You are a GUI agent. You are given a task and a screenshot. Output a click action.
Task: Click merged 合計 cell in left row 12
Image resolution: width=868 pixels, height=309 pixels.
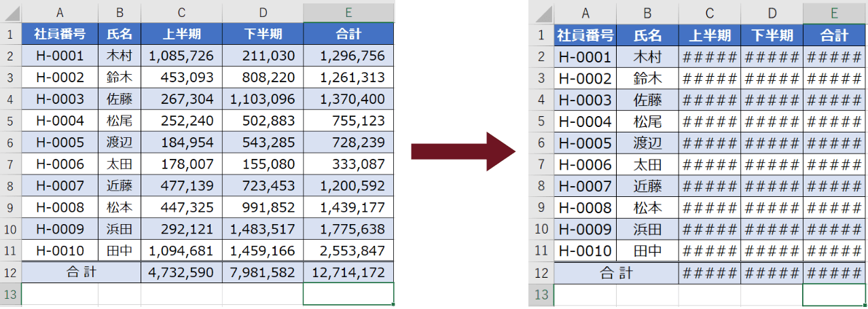[x=82, y=272]
